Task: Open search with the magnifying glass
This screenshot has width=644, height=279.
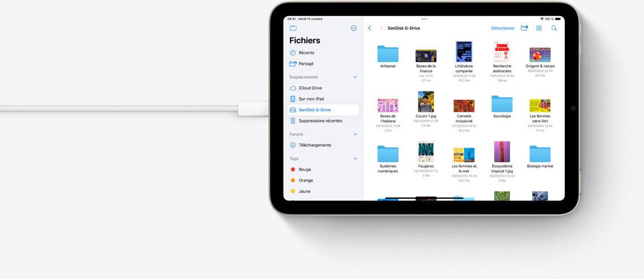Action: (x=554, y=28)
